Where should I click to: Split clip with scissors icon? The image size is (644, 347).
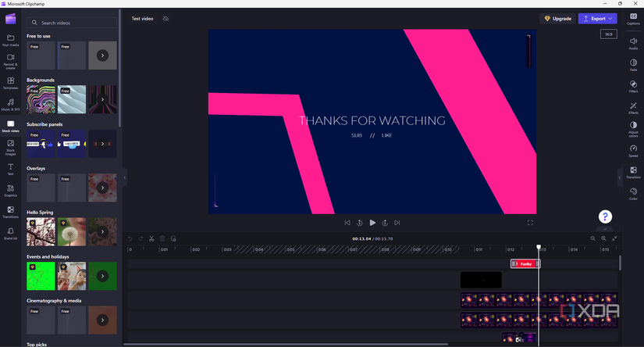click(x=151, y=238)
